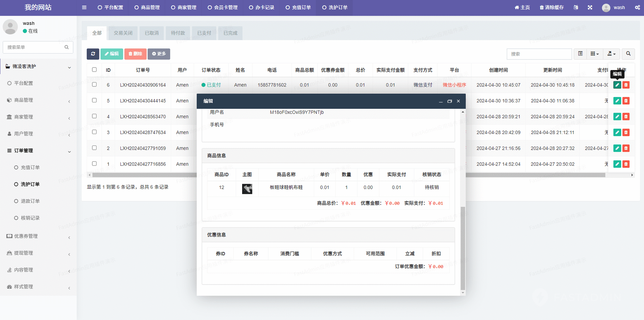
Task: Edit order row ID 5
Action: coord(617,101)
